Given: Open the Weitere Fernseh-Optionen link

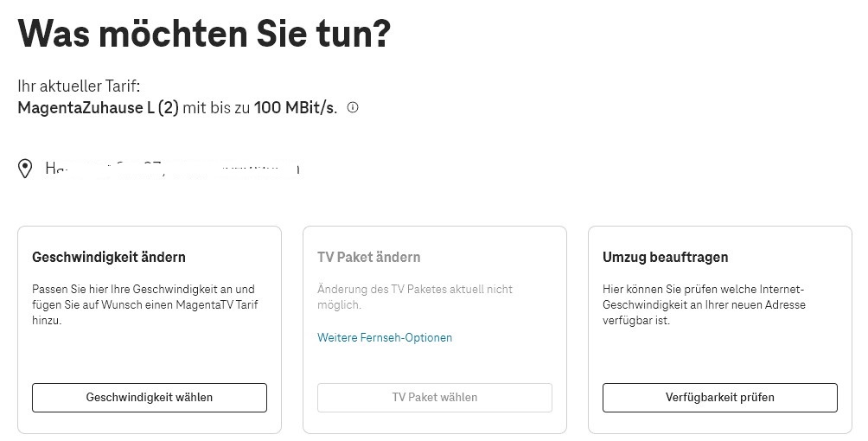Looking at the screenshot, I should pyautogui.click(x=385, y=338).
